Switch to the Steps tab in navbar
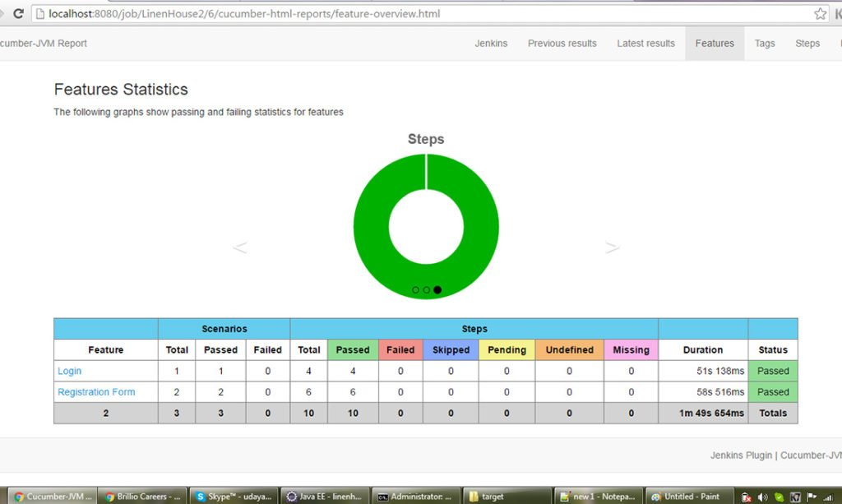 click(x=807, y=44)
